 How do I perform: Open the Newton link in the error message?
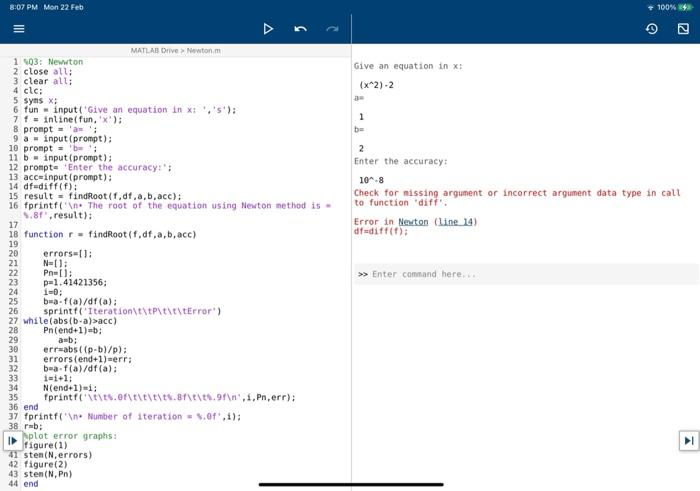pyautogui.click(x=413, y=222)
